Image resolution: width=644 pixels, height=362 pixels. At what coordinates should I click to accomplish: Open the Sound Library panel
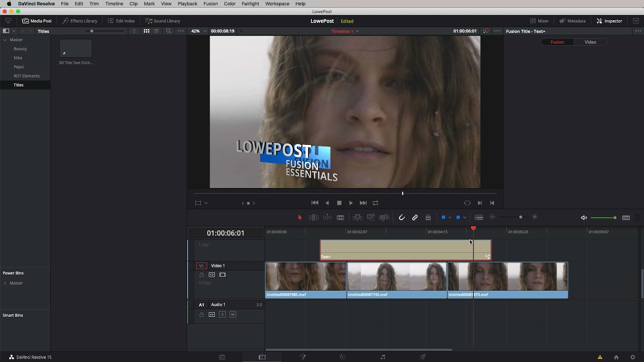(x=163, y=21)
